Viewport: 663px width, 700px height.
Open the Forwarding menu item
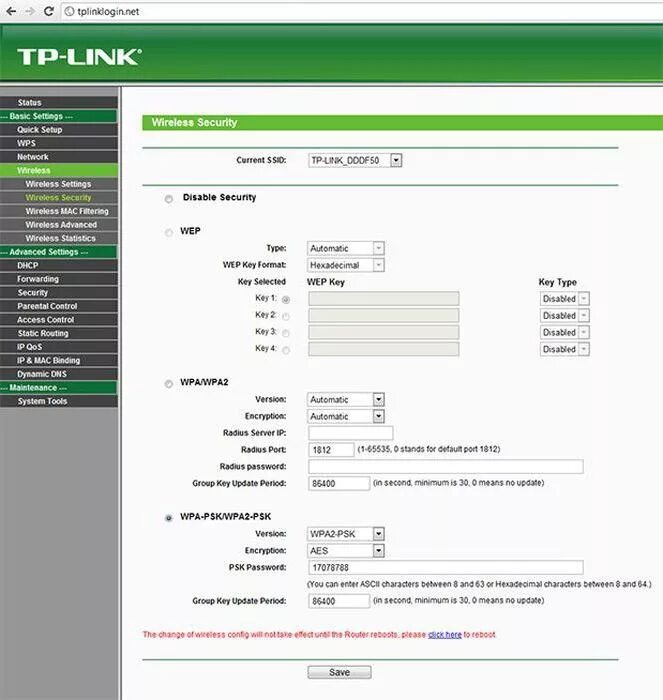tap(59, 279)
